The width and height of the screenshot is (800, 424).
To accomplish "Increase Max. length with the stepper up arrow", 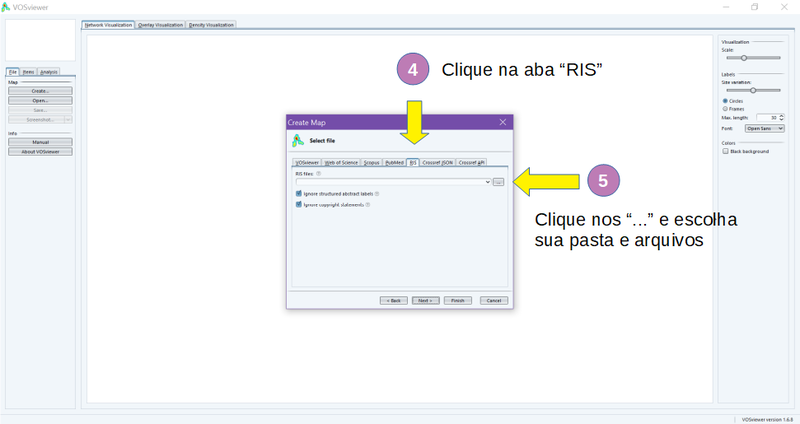I will pos(781,116).
